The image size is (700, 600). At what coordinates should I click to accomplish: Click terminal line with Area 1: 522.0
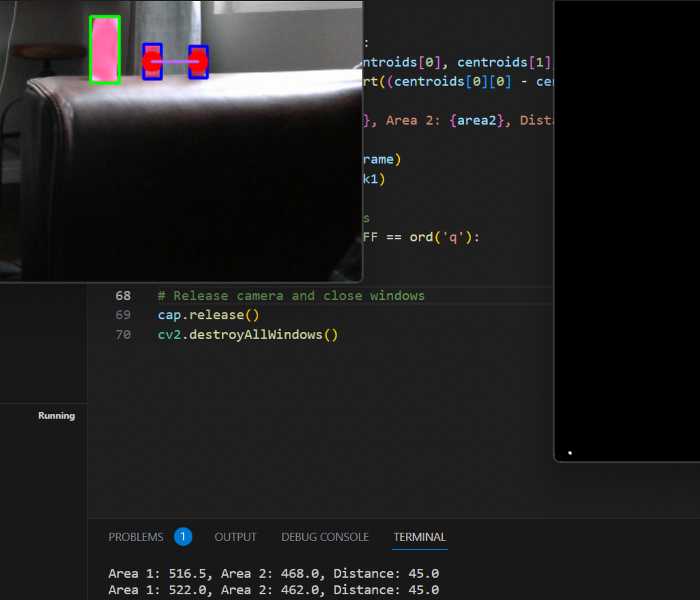click(x=274, y=590)
